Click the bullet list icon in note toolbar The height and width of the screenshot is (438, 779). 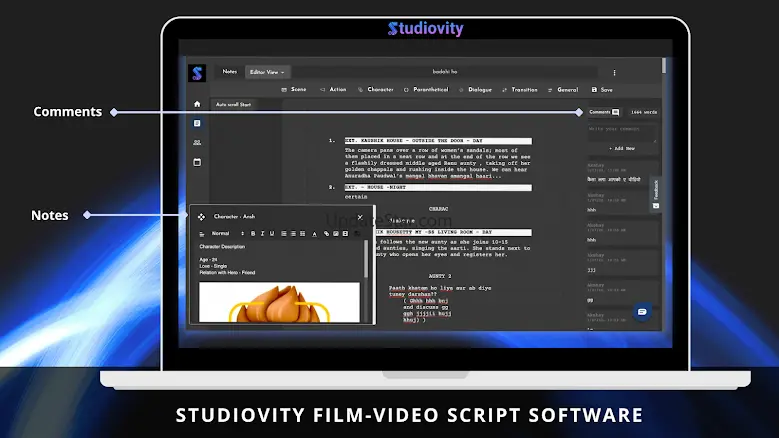point(293,234)
